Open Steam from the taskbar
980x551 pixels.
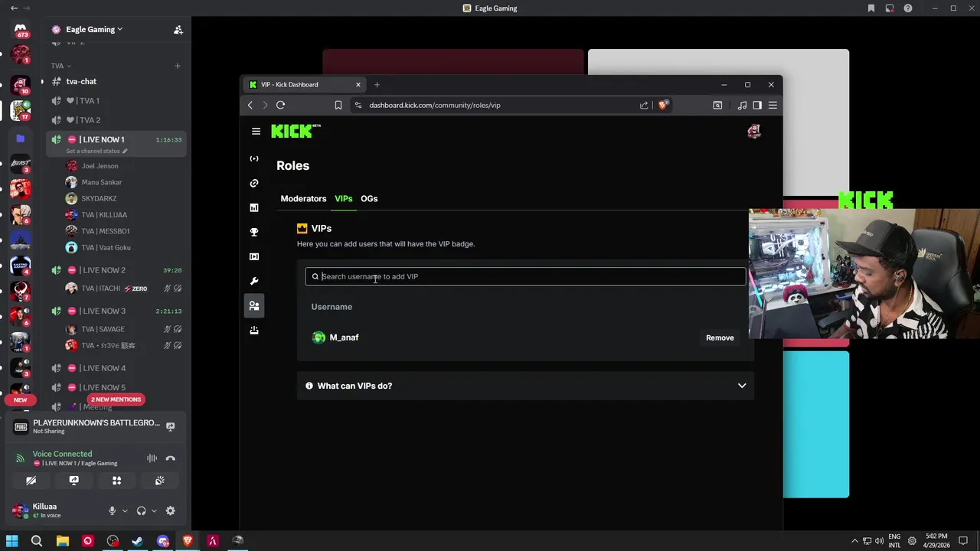pyautogui.click(x=138, y=541)
